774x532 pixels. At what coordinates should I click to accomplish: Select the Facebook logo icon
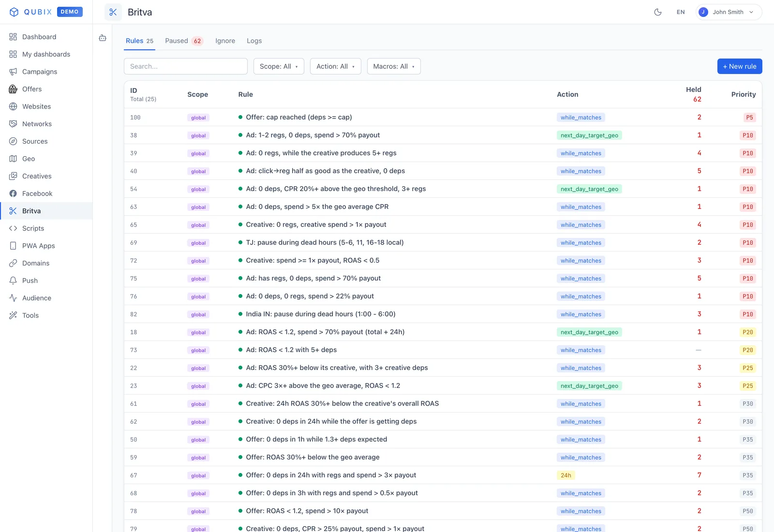(13, 193)
